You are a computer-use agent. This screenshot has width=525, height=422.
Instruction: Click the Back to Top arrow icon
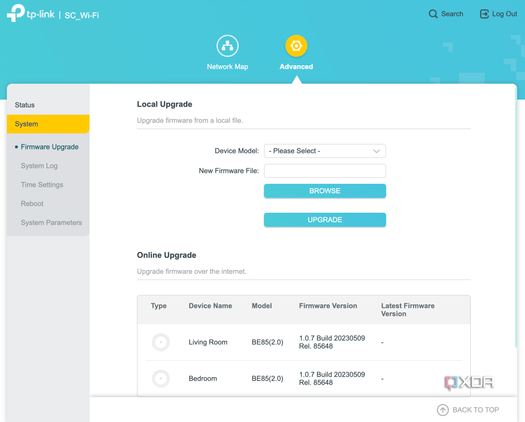click(443, 410)
